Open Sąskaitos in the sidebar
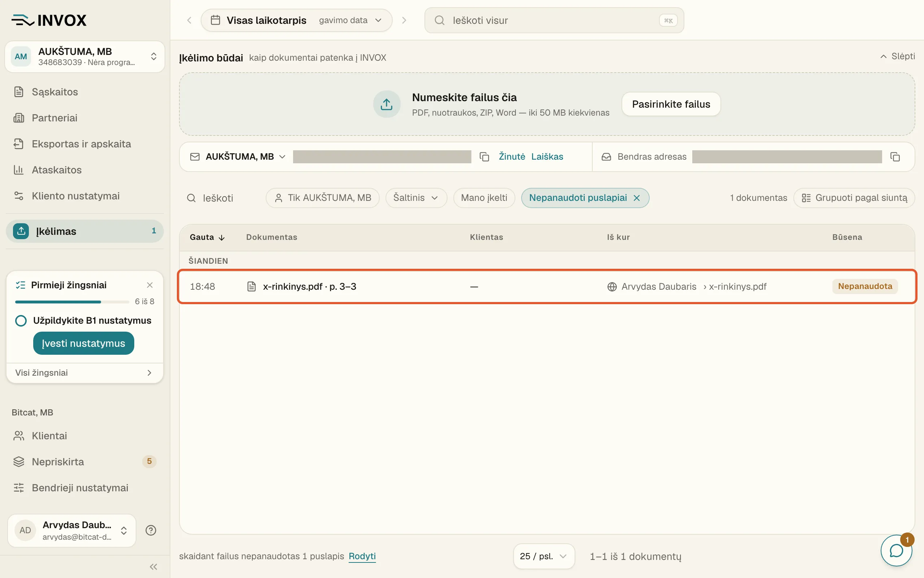924x578 pixels. [85, 92]
